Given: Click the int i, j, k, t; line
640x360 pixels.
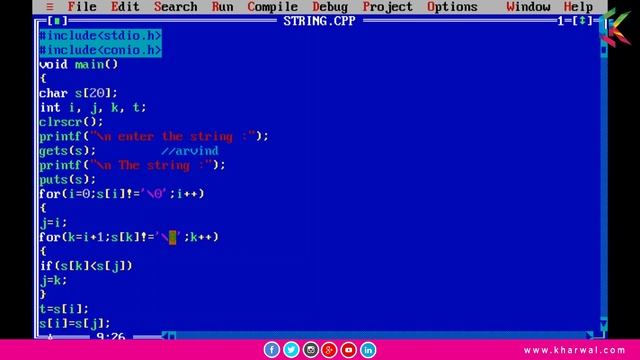Looking at the screenshot, I should (x=93, y=108).
